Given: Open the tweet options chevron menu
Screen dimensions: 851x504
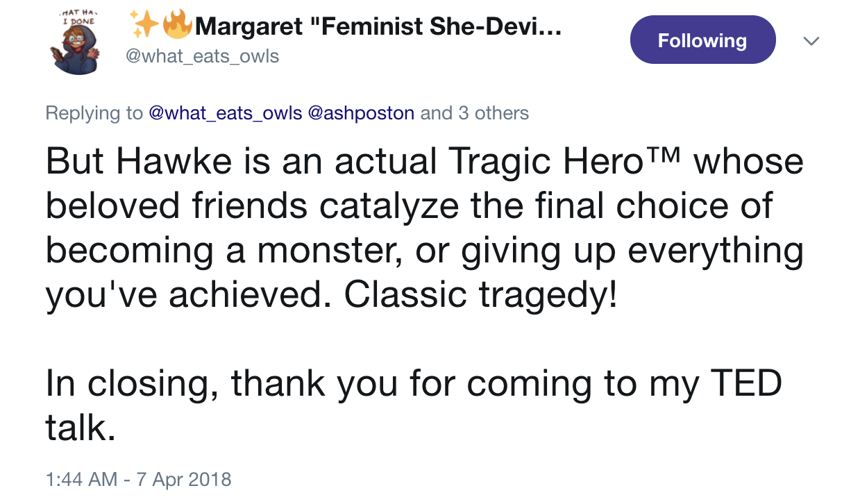Looking at the screenshot, I should [x=810, y=41].
